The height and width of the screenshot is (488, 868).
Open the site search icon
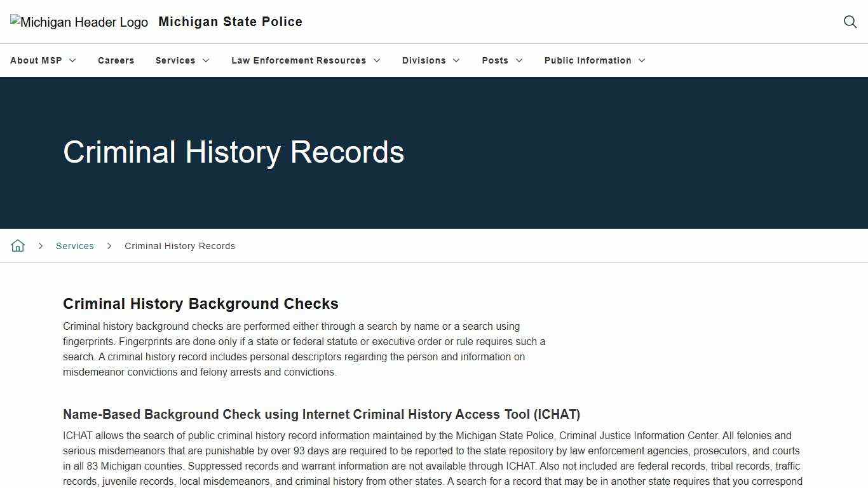(850, 22)
